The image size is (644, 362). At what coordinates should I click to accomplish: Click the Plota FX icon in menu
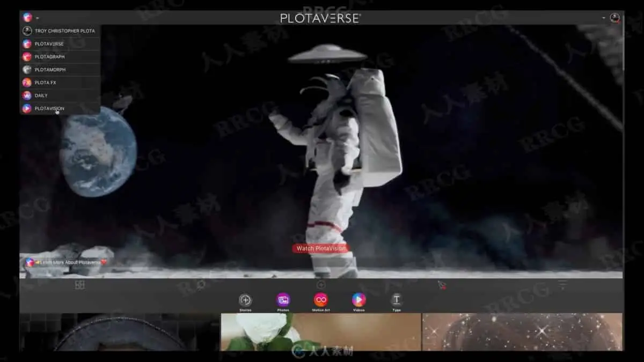point(27,83)
